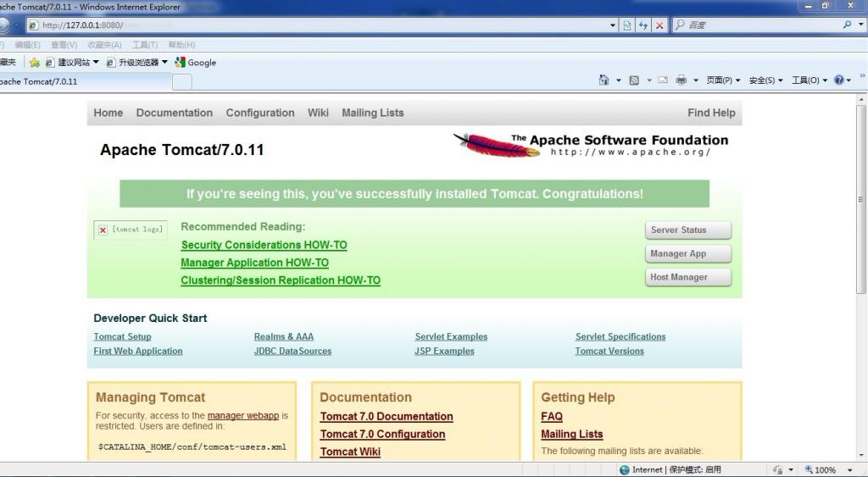
Task: Open the 收藏夹(A) favorites menu
Action: [x=104, y=45]
